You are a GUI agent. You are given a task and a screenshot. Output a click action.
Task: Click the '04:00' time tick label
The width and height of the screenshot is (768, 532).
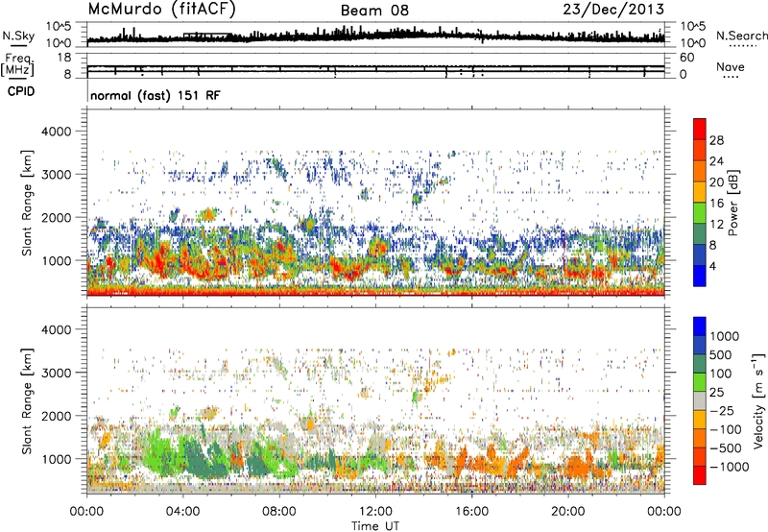182,512
